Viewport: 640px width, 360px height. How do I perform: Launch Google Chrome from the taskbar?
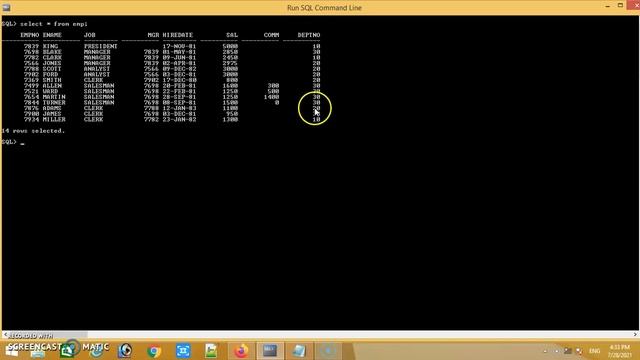tap(154, 351)
